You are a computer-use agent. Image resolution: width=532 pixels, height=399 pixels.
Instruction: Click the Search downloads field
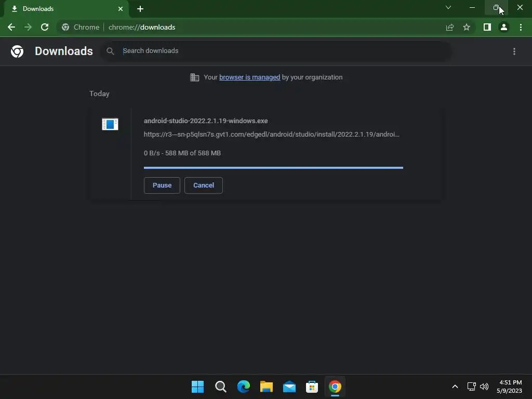point(276,51)
